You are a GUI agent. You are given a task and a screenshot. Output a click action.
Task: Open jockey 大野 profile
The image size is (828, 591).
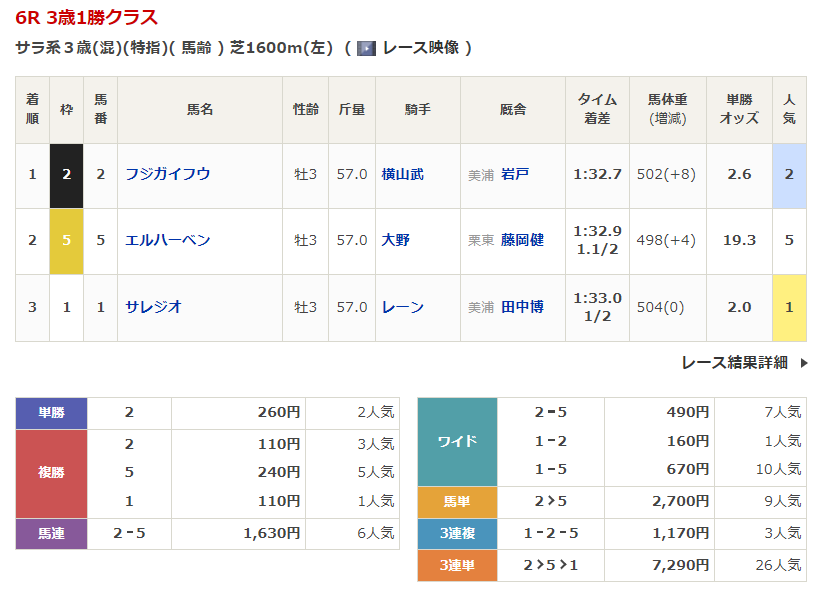pos(395,240)
